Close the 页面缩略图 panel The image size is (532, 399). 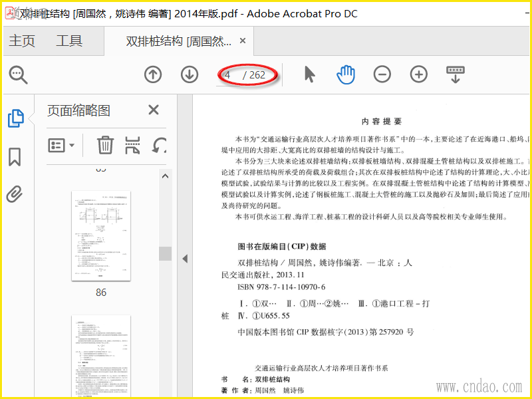[x=154, y=110]
